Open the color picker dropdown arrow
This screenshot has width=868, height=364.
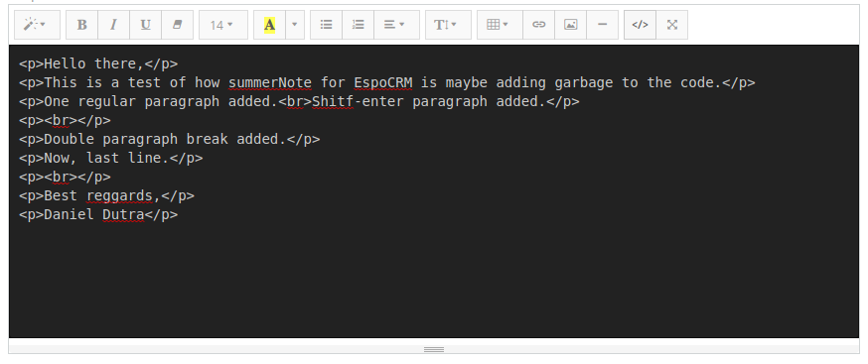pos(295,25)
